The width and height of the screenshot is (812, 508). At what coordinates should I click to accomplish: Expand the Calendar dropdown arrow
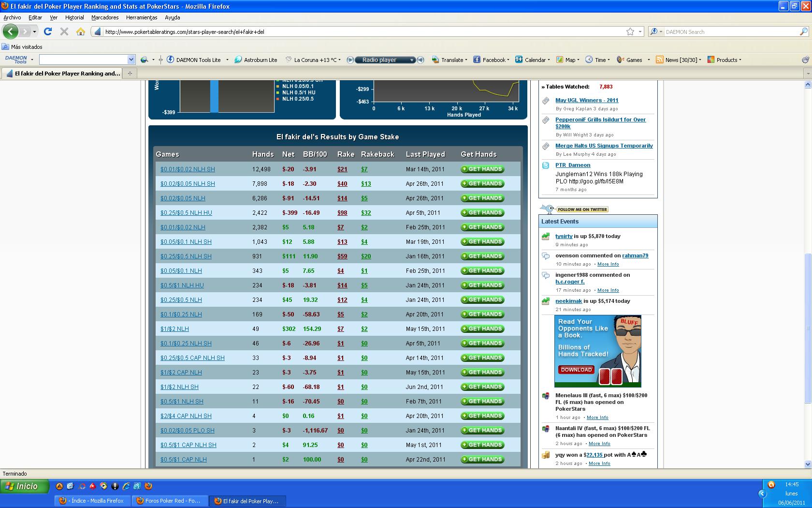pos(549,60)
